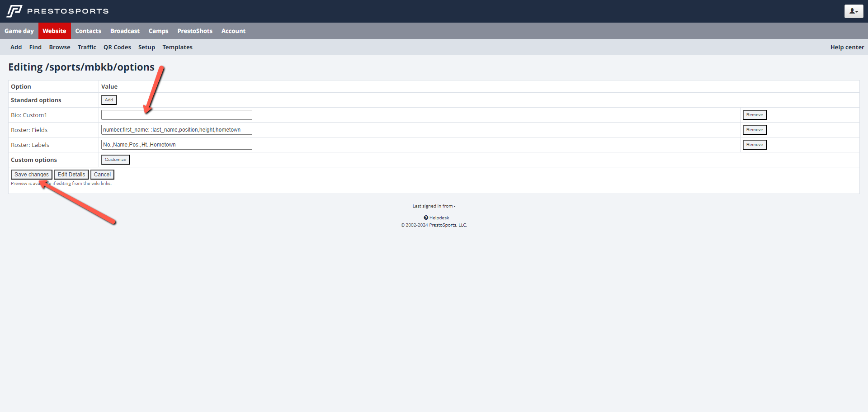Screen dimensions: 868x412
Task: Focus the Roster: Fields text input
Action: 176,130
